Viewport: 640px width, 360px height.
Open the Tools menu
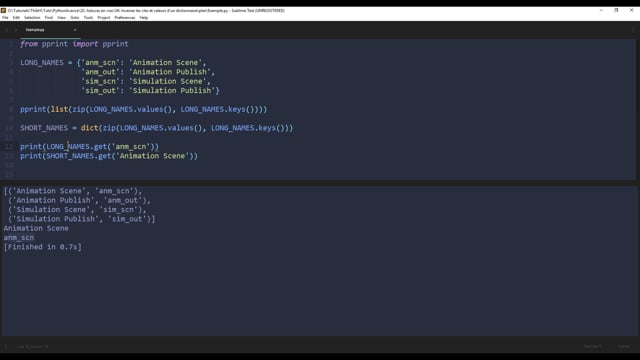88,18
